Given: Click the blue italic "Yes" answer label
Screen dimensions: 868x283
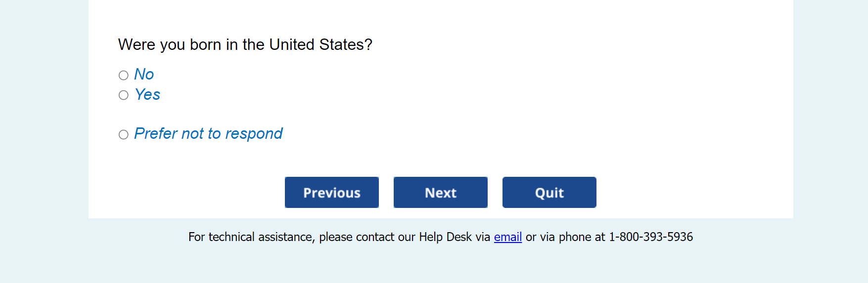Looking at the screenshot, I should pyautogui.click(x=147, y=94).
